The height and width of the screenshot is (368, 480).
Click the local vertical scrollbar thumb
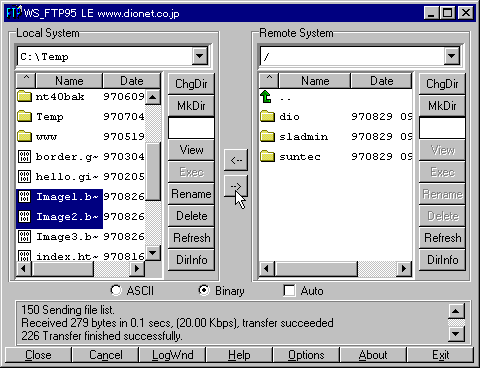coord(153,172)
